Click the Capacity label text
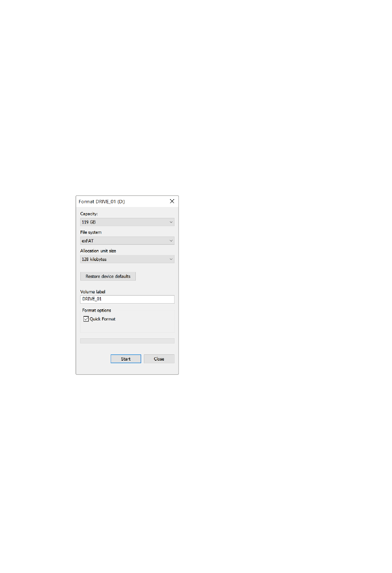 89,214
